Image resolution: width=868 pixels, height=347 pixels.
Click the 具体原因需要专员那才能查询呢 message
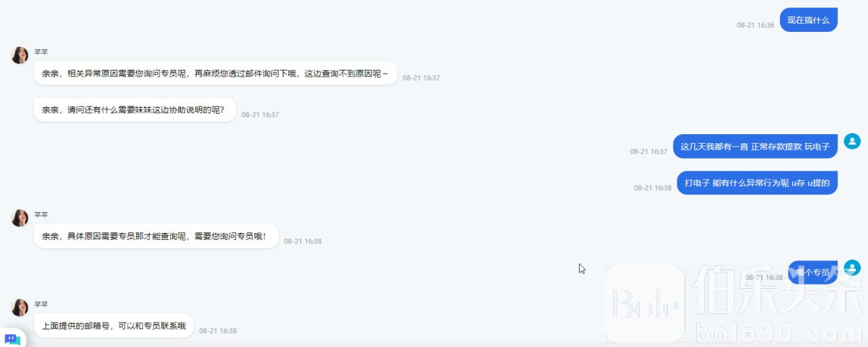[156, 236]
